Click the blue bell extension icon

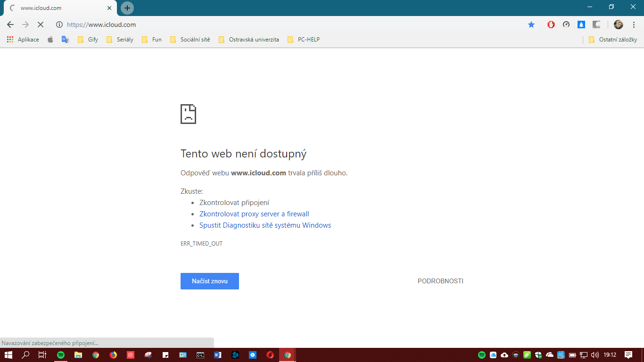point(581,25)
